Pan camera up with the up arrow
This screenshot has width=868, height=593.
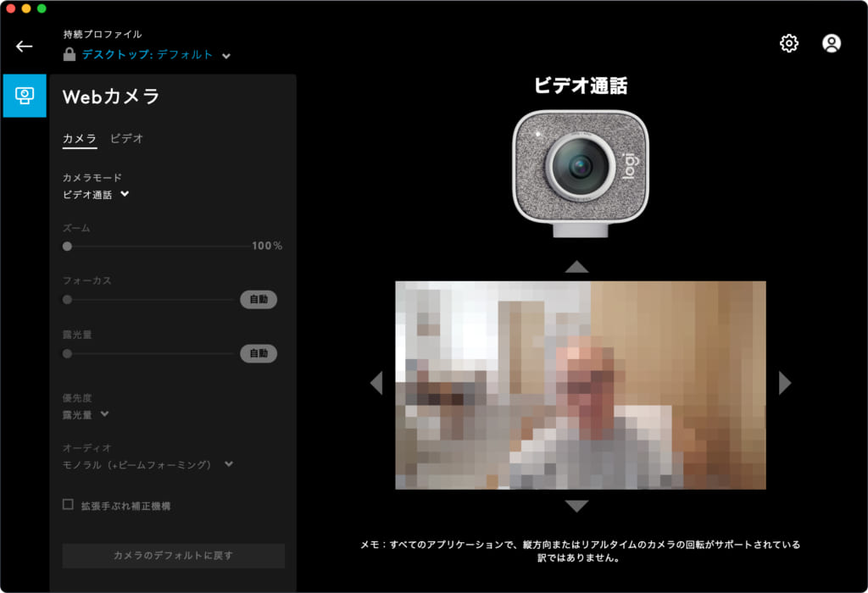click(x=576, y=267)
